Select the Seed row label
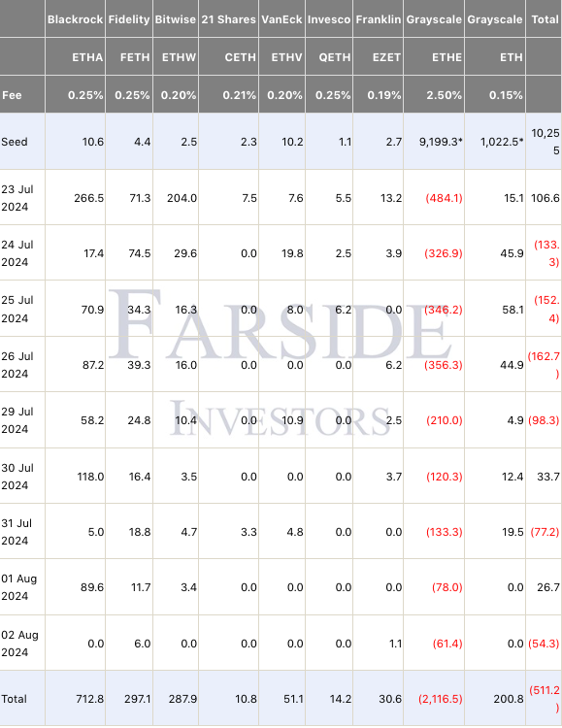Viewport: 562px width, 728px height. coord(15,142)
